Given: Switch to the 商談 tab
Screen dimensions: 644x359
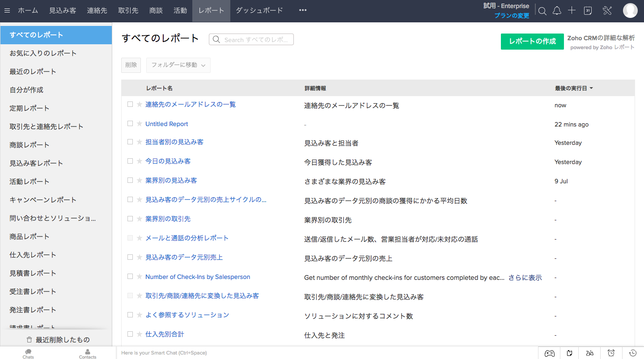Looking at the screenshot, I should 156,11.
